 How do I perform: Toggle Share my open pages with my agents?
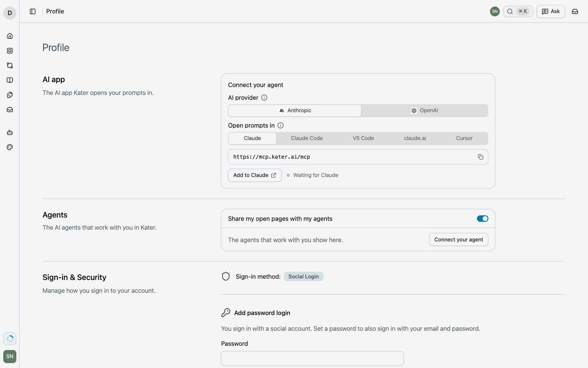[482, 219]
